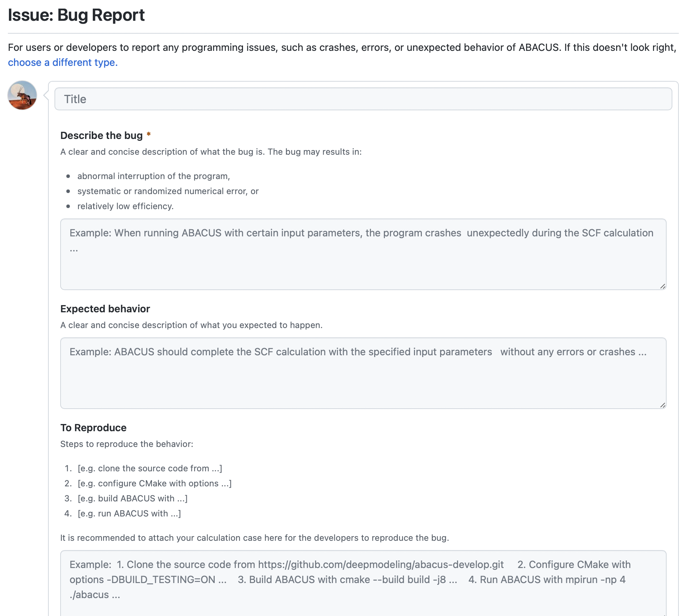Click the "Issue: Bug Report" heading
The height and width of the screenshot is (616, 691).
pyautogui.click(x=76, y=15)
